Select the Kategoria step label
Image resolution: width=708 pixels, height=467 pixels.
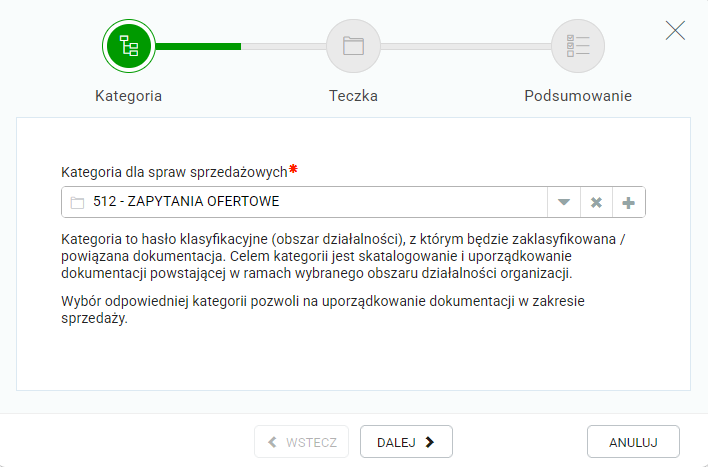[129, 96]
